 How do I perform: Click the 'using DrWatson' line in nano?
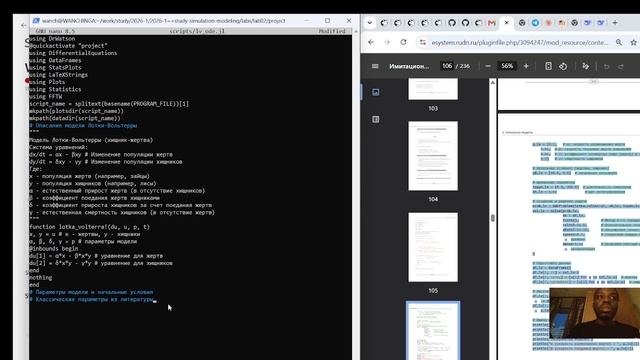point(52,39)
